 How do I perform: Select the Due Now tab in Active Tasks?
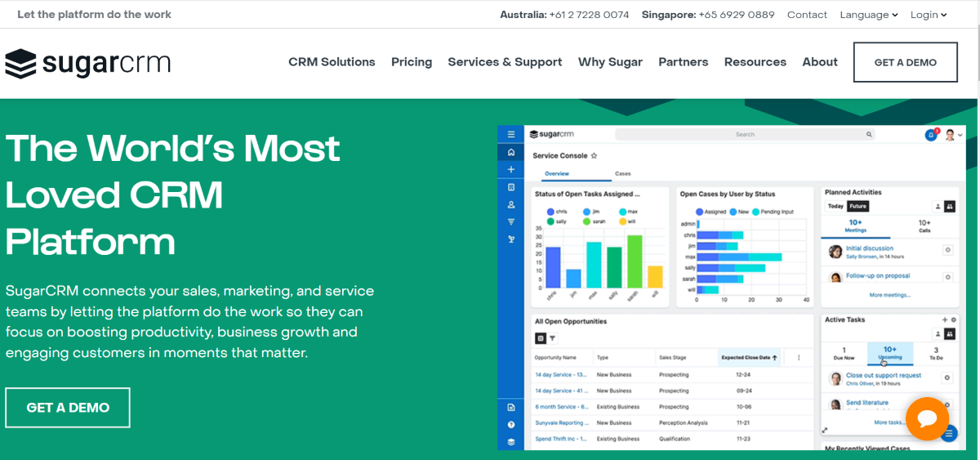844,354
